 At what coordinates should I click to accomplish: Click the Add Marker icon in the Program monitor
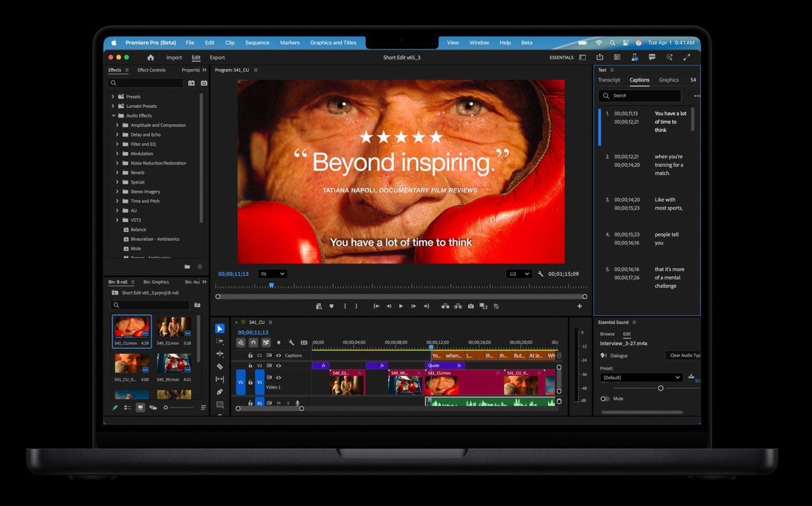pos(331,306)
